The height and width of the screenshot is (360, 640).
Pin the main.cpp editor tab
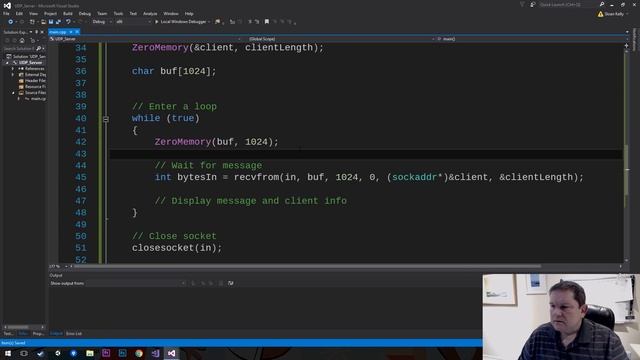pos(71,32)
